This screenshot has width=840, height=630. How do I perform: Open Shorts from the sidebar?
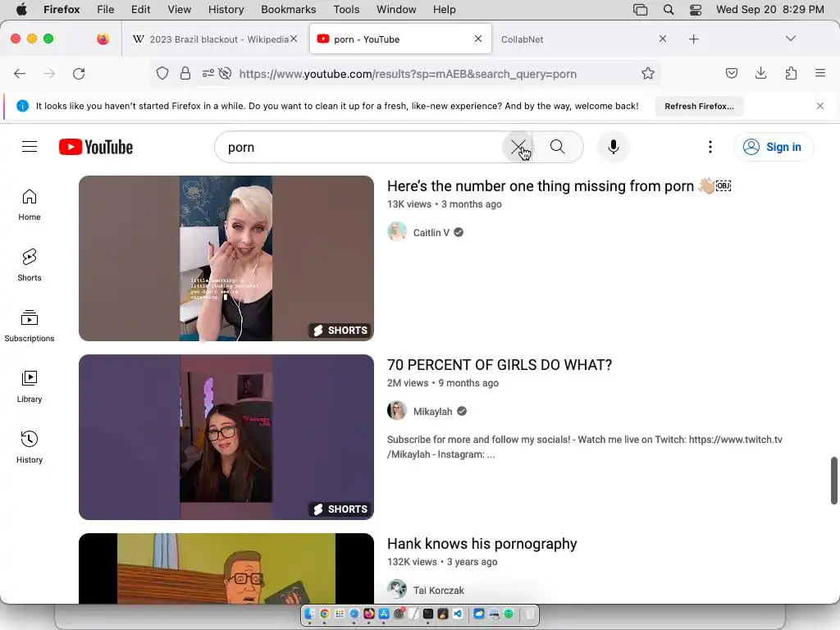(x=30, y=266)
